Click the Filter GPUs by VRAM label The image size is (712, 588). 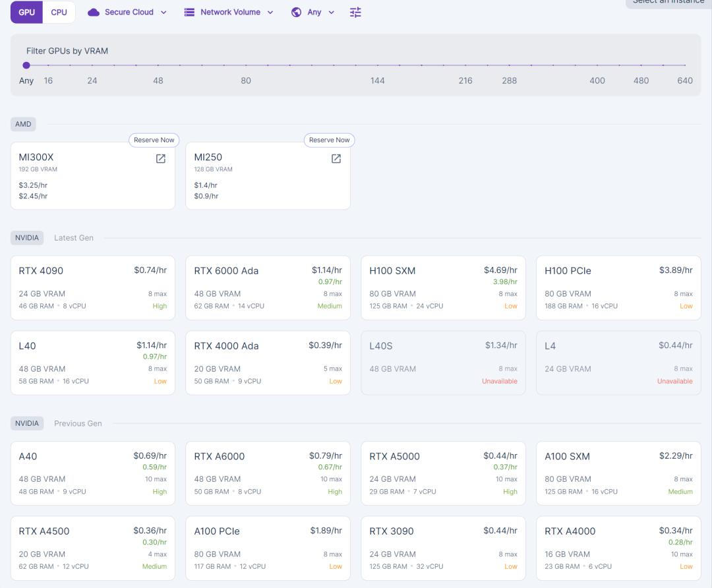point(67,51)
